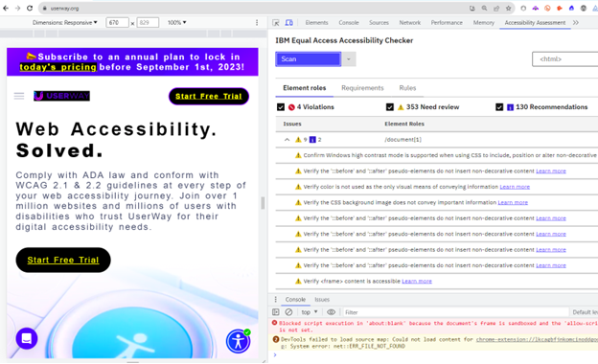Open the Sources tab
This screenshot has width=598, height=364.
(x=379, y=23)
